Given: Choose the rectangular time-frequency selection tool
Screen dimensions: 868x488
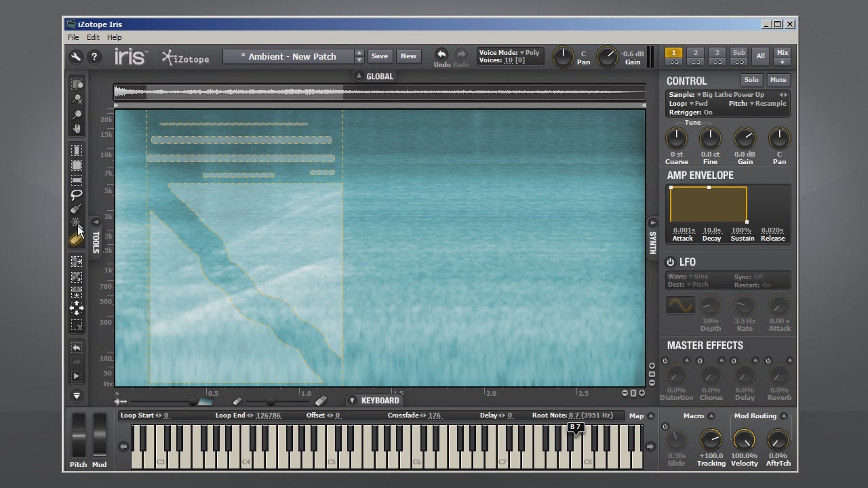Looking at the screenshot, I should 77,165.
